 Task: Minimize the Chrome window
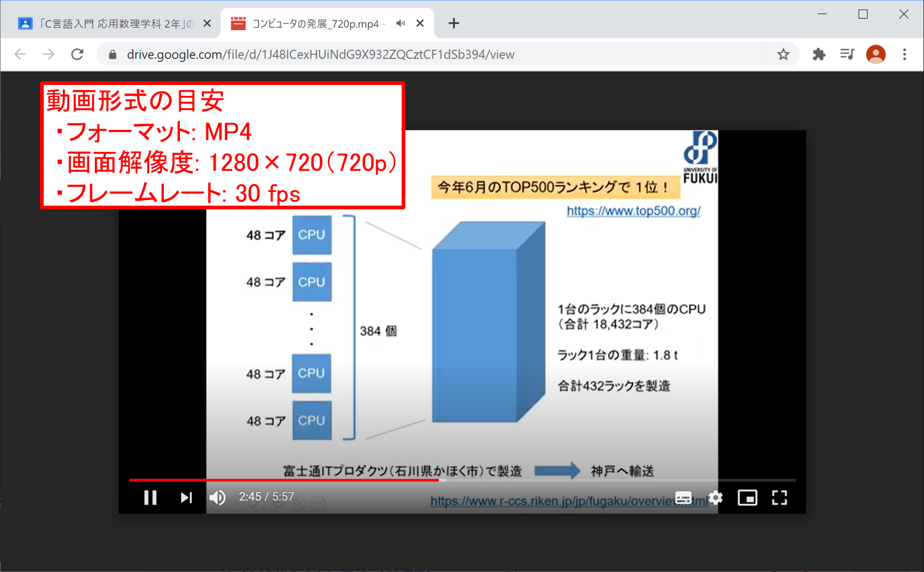[822, 14]
